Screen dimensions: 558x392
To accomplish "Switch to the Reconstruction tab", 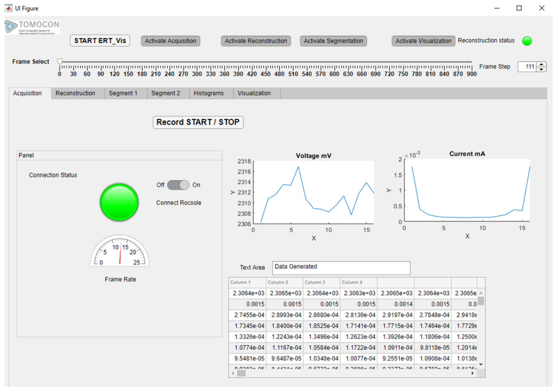I will point(75,93).
